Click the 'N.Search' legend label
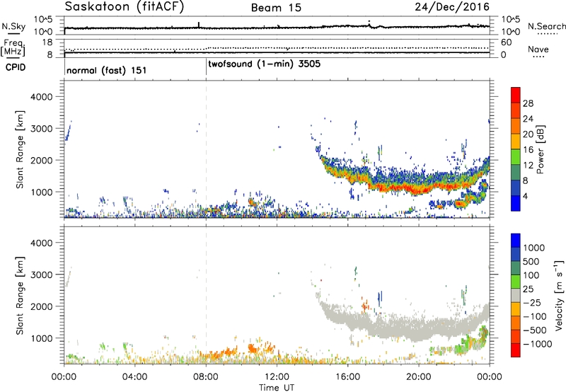This screenshot has width=566, height=392. pyautogui.click(x=546, y=26)
